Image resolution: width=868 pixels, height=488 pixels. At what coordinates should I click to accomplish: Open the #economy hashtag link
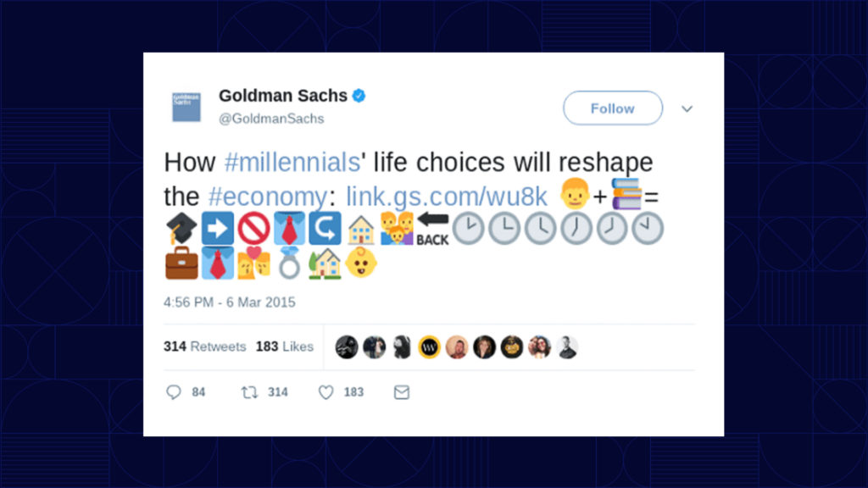pos(268,197)
